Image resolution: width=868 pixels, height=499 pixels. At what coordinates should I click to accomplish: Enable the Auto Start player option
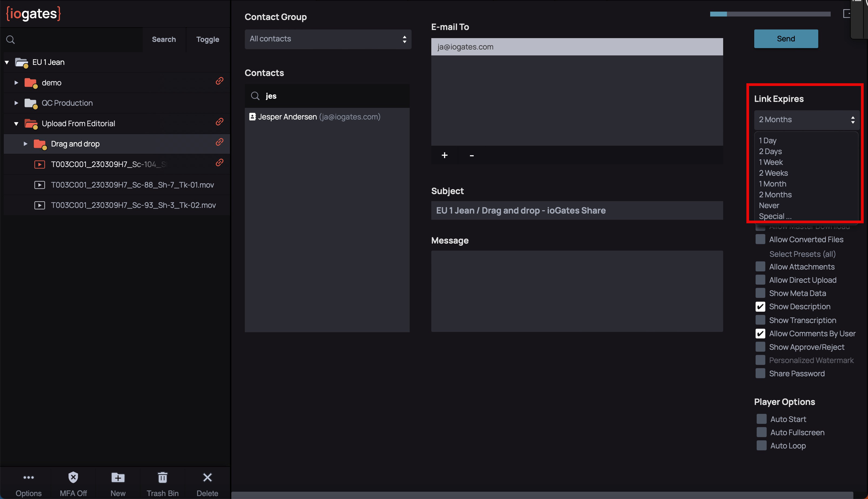pos(761,419)
